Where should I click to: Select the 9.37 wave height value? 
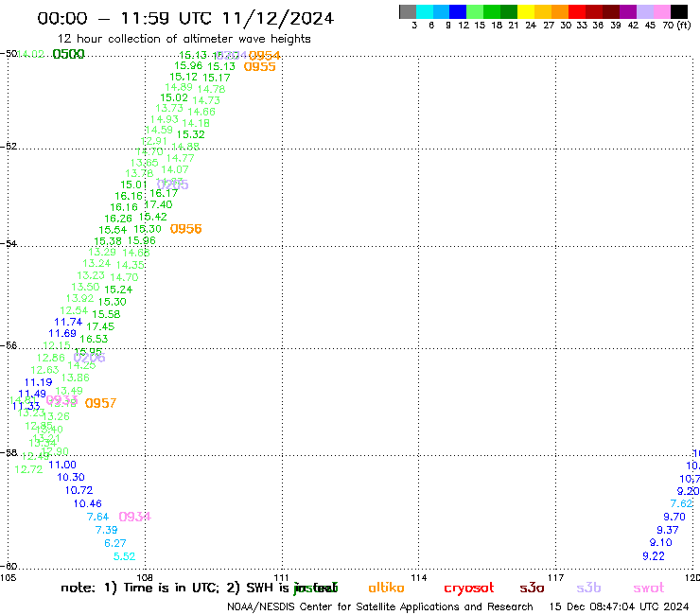point(668,530)
